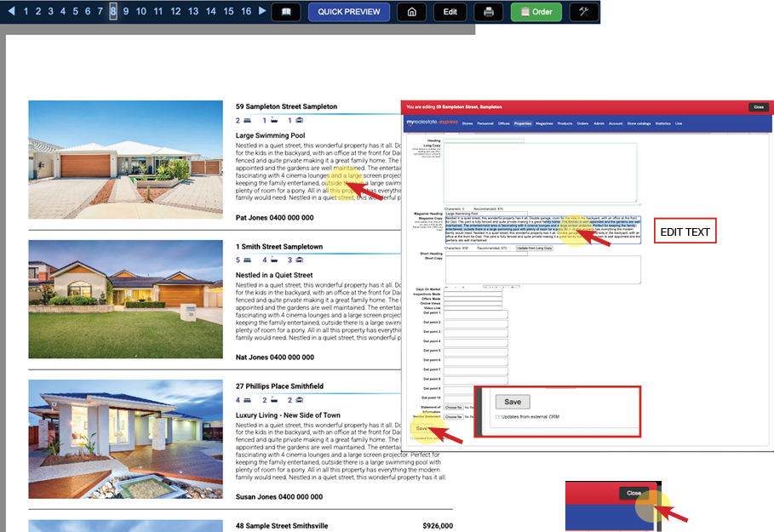
Task: Jump to page 12
Action: pyautogui.click(x=175, y=11)
